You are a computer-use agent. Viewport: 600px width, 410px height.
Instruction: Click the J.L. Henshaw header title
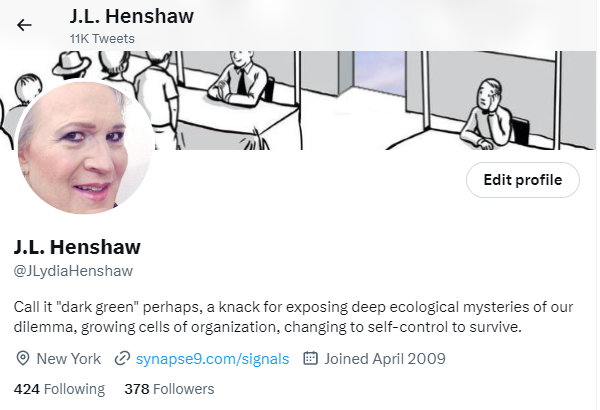(x=132, y=16)
